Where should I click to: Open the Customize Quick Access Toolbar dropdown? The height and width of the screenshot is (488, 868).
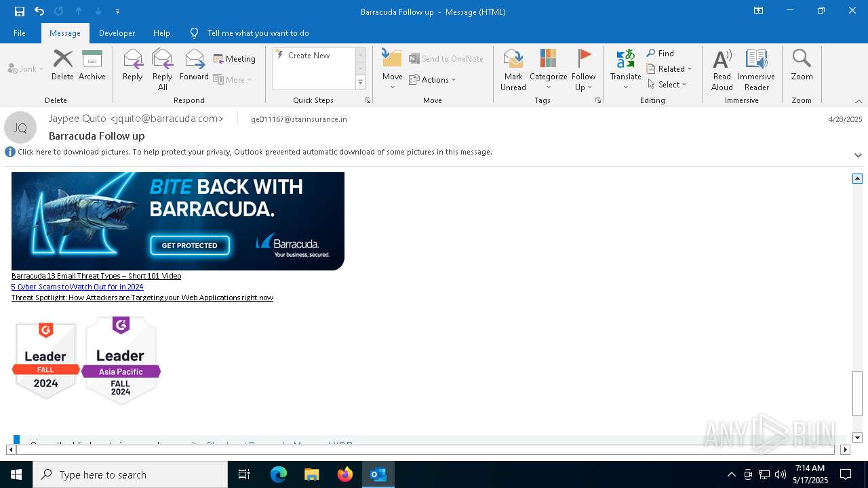click(x=117, y=12)
